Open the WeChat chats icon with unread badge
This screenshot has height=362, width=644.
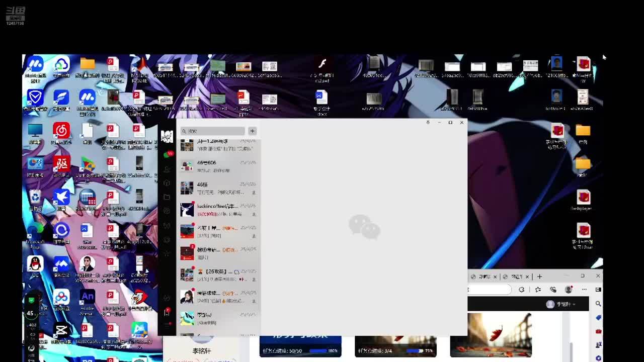167,155
